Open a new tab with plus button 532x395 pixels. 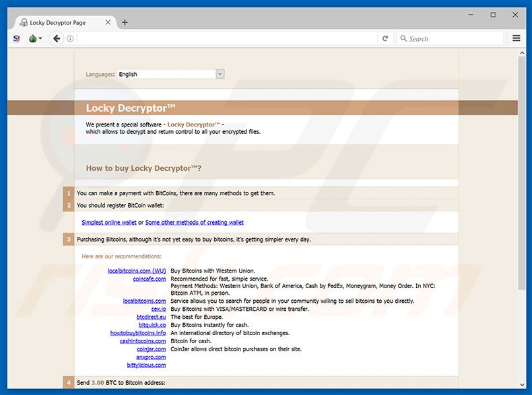click(x=125, y=22)
